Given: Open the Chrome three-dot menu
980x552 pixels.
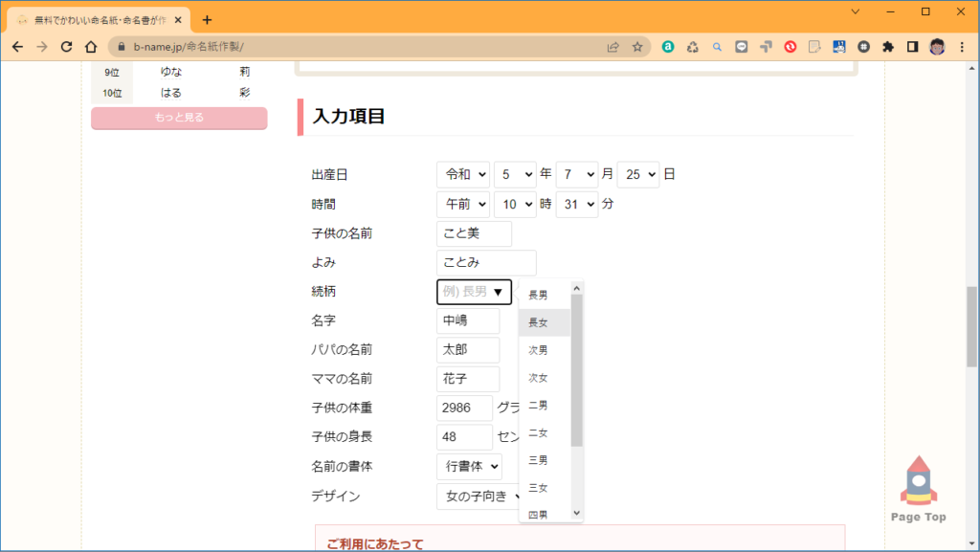Looking at the screenshot, I should coord(961,46).
